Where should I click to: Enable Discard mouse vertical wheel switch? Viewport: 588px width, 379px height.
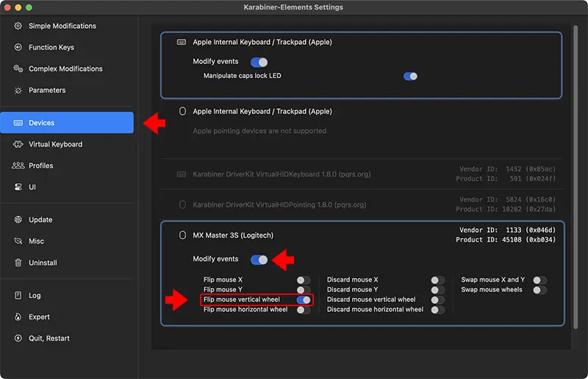(x=437, y=300)
